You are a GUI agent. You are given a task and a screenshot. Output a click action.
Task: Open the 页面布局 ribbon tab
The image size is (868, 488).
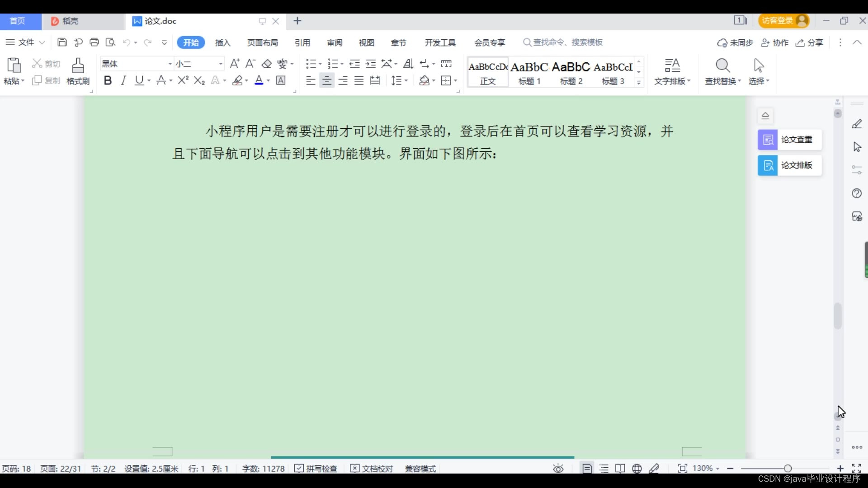[262, 42]
